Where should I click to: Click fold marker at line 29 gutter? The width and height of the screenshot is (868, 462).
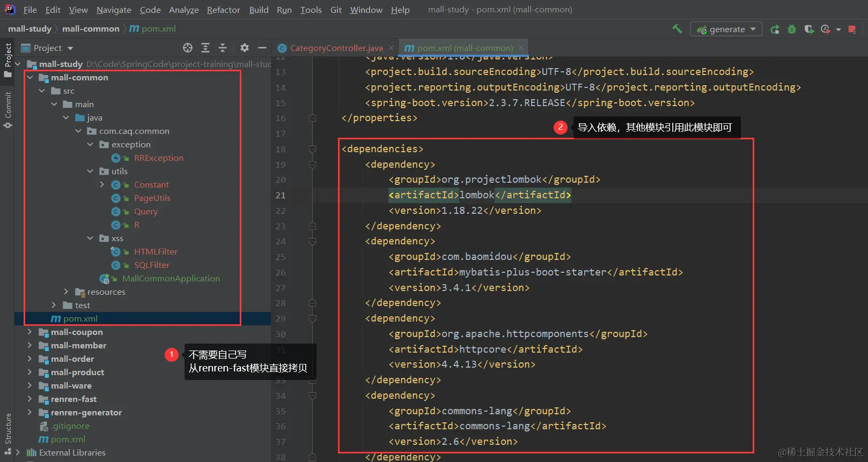point(312,318)
